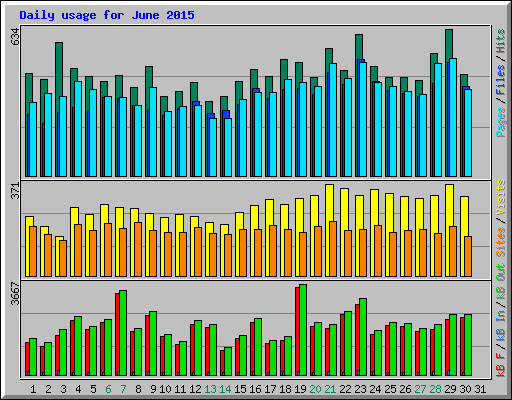Click day 14 weekend label
This screenshot has width=512, height=400.
click(x=225, y=389)
